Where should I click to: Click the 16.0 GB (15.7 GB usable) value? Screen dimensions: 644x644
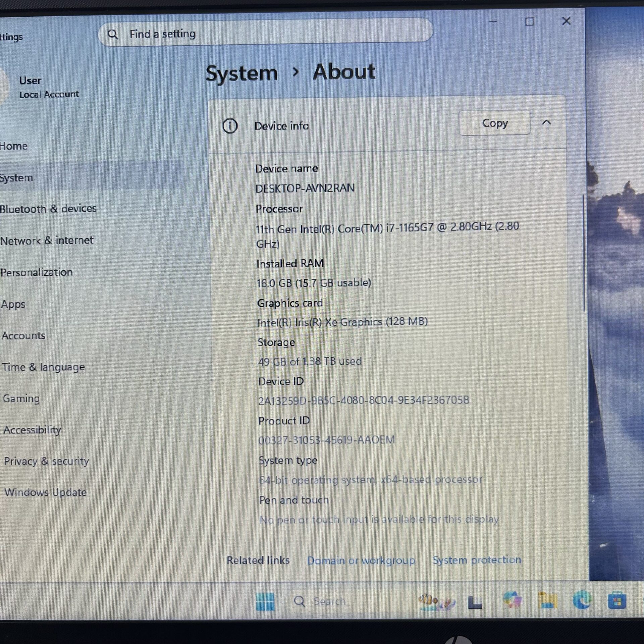[314, 283]
